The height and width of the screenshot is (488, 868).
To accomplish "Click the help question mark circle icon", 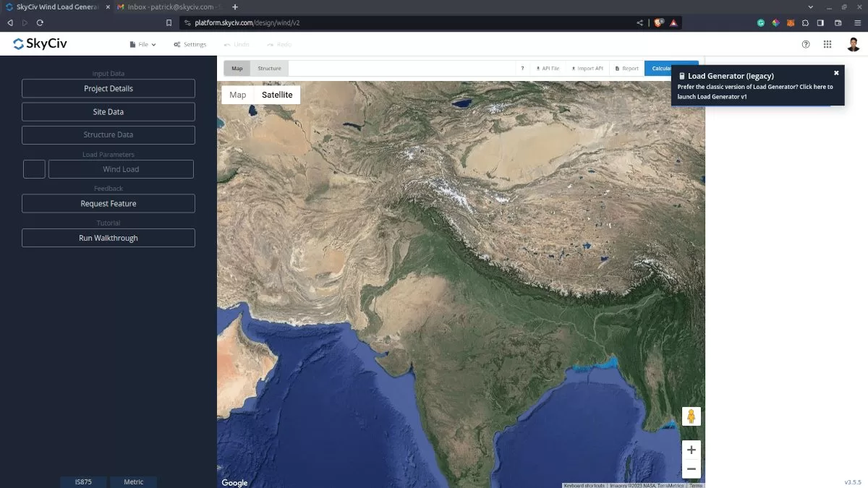I will [806, 44].
